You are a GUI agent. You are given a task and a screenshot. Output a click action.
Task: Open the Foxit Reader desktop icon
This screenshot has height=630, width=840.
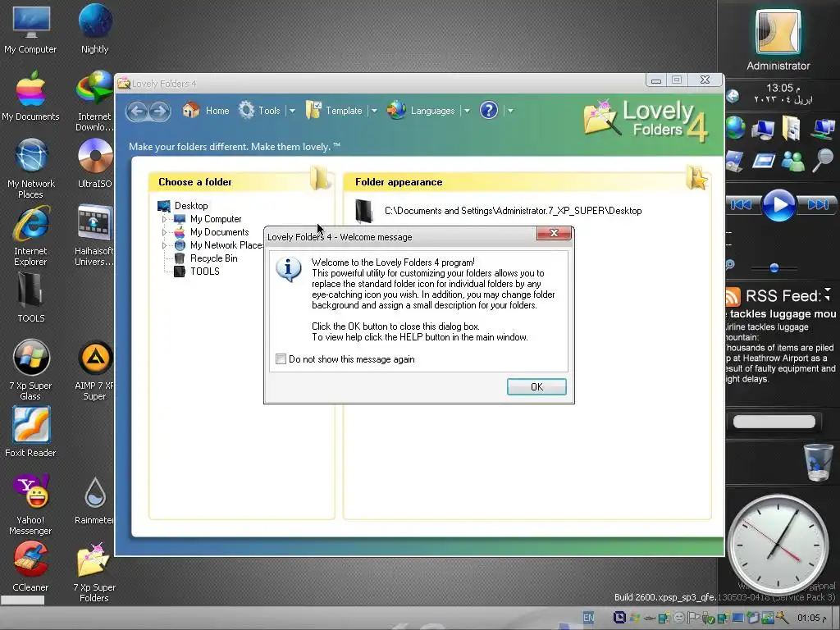[x=30, y=432]
